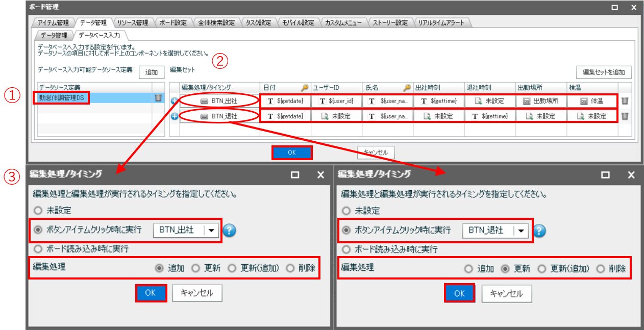This screenshot has width=644, height=330.
Task: Switch to the ボード設定 tab
Action: [172, 22]
